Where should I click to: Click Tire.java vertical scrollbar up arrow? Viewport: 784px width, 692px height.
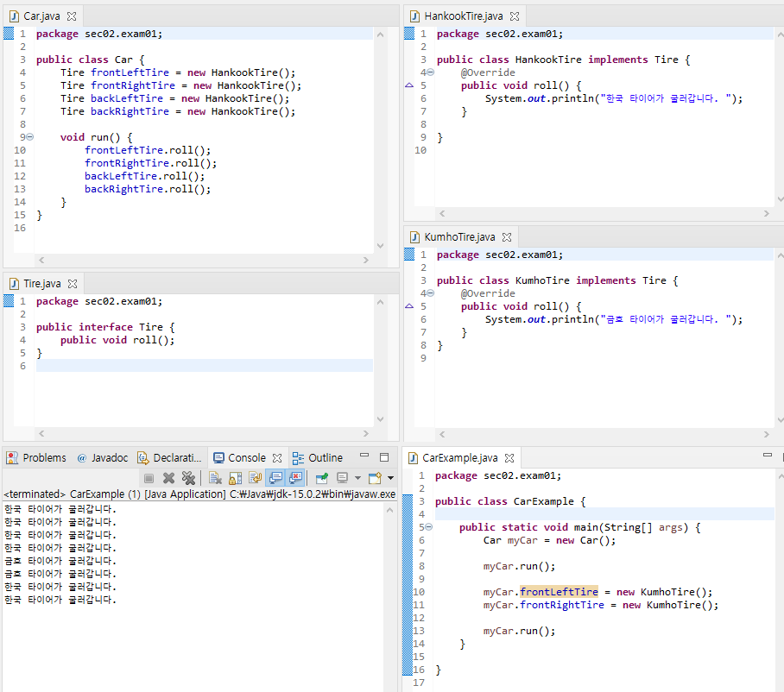click(x=381, y=302)
